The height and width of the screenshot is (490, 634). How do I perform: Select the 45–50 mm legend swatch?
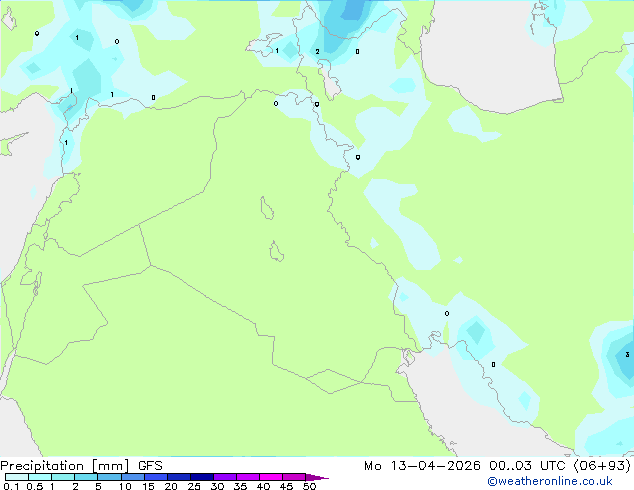294,477
